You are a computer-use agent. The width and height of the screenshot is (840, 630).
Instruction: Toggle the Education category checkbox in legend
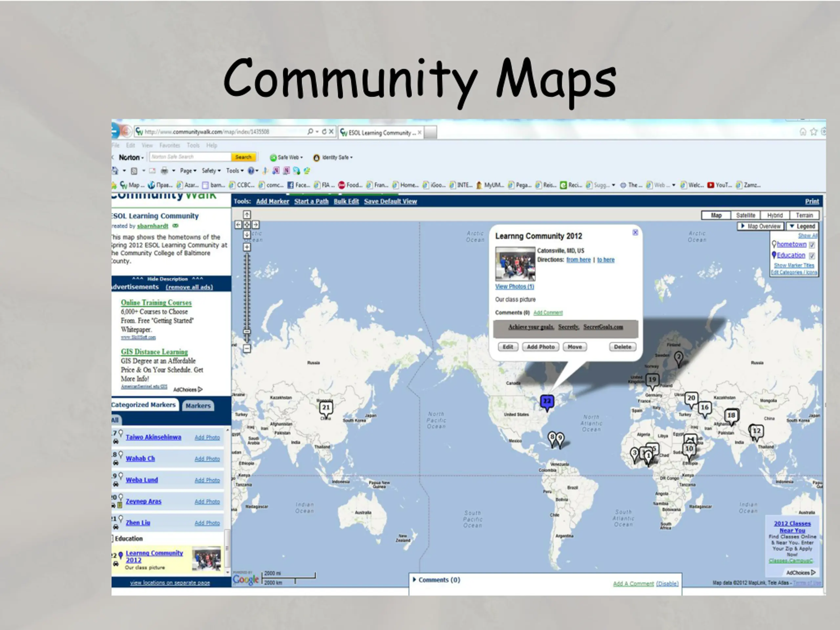812,256
